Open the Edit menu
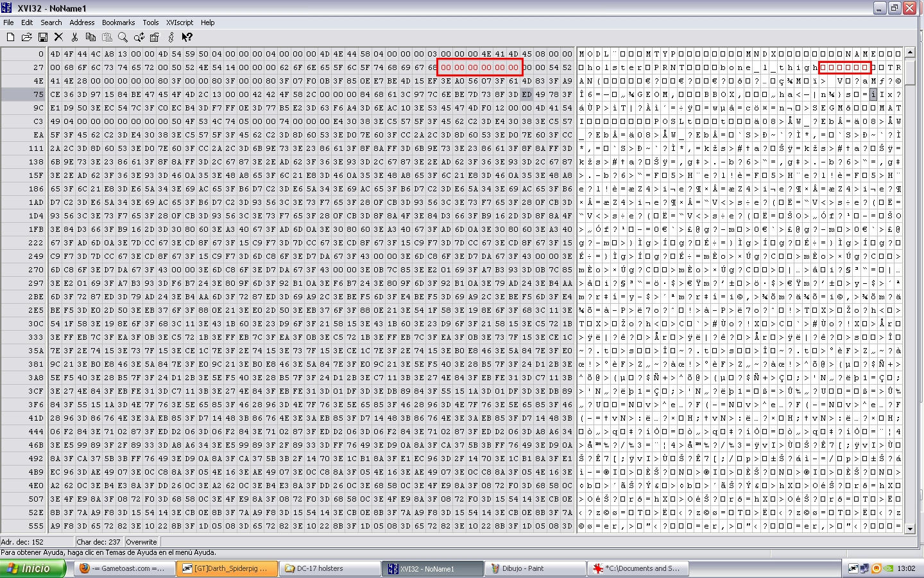Screen dimensions: 924x578 coord(27,22)
